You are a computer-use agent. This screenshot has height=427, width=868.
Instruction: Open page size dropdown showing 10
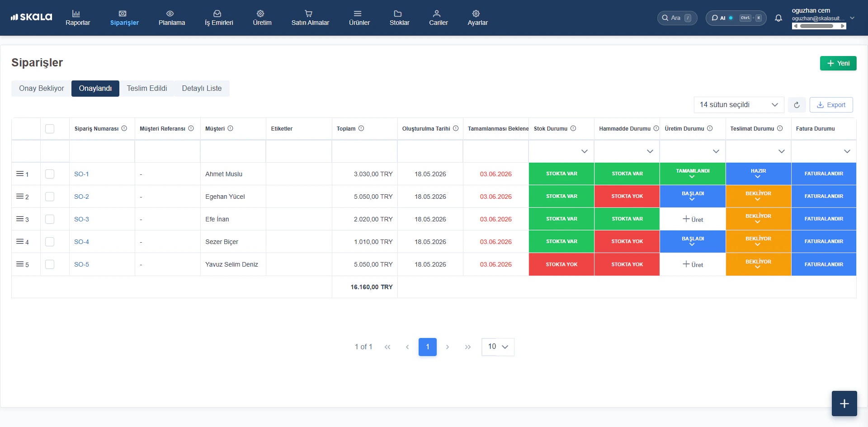[x=498, y=347]
